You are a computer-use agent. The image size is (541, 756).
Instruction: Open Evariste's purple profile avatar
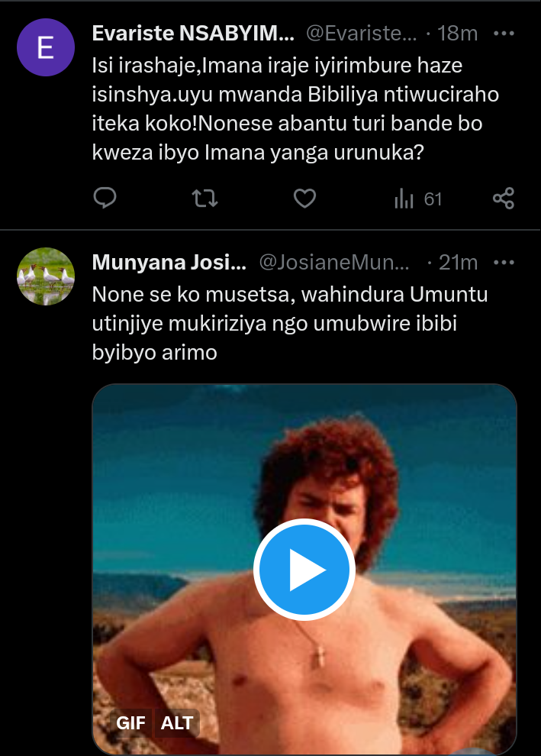46,47
